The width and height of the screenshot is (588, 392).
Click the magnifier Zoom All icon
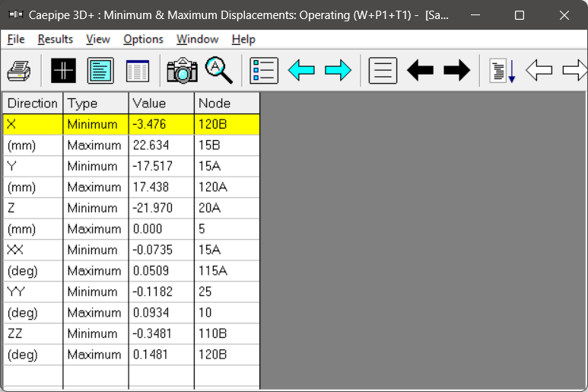pos(219,70)
